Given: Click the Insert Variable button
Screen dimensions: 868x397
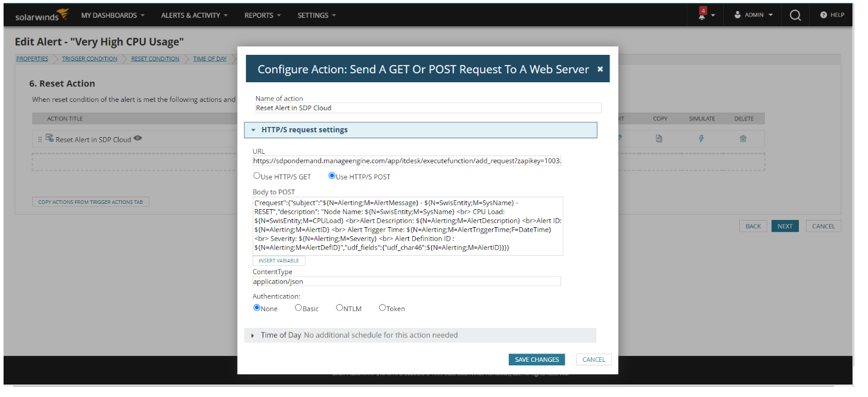Looking at the screenshot, I should (x=279, y=260).
